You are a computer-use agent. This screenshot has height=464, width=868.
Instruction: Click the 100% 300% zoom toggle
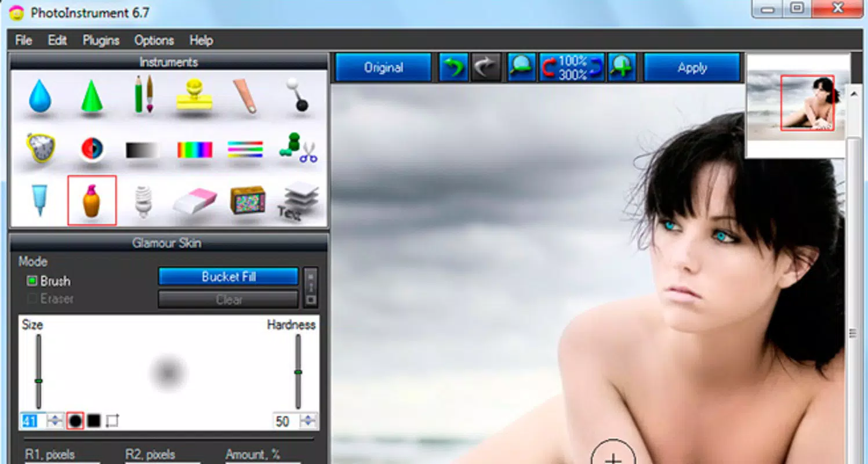tap(572, 68)
